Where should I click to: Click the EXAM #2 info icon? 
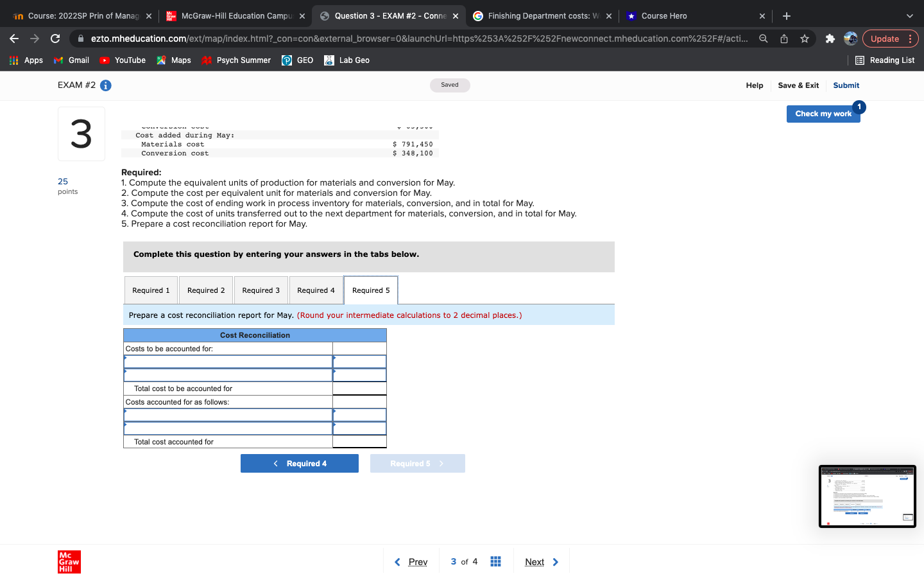pos(106,85)
